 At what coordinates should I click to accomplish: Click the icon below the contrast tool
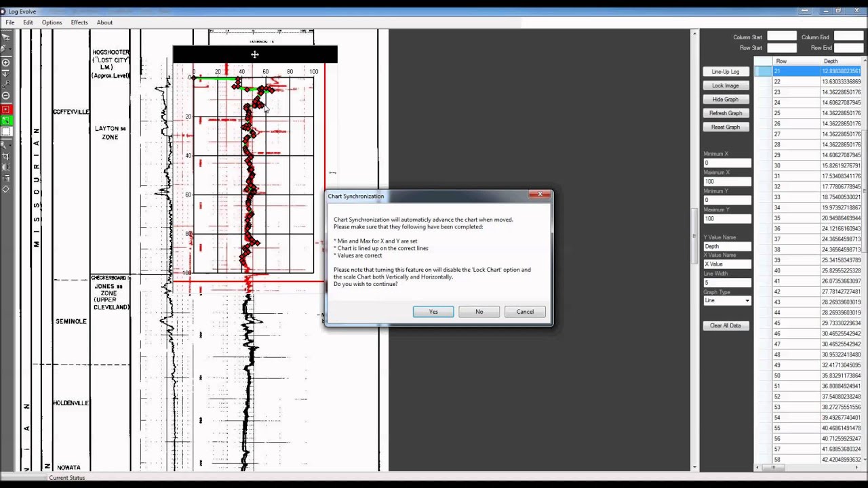pyautogui.click(x=5, y=178)
